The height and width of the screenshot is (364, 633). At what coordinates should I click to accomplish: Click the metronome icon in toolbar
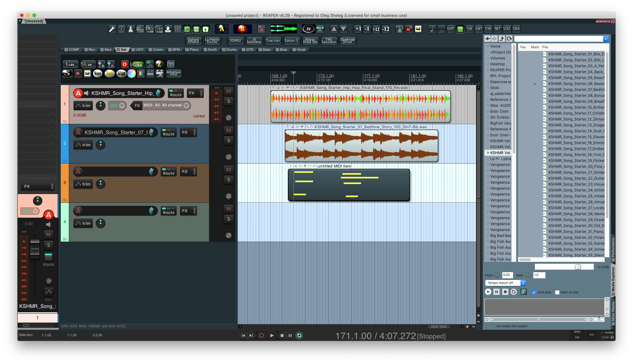[x=131, y=29]
